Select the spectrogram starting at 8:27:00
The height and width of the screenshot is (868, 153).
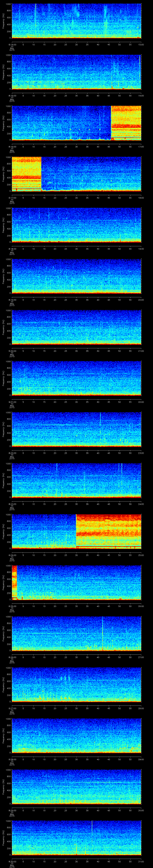click(x=76, y=685)
